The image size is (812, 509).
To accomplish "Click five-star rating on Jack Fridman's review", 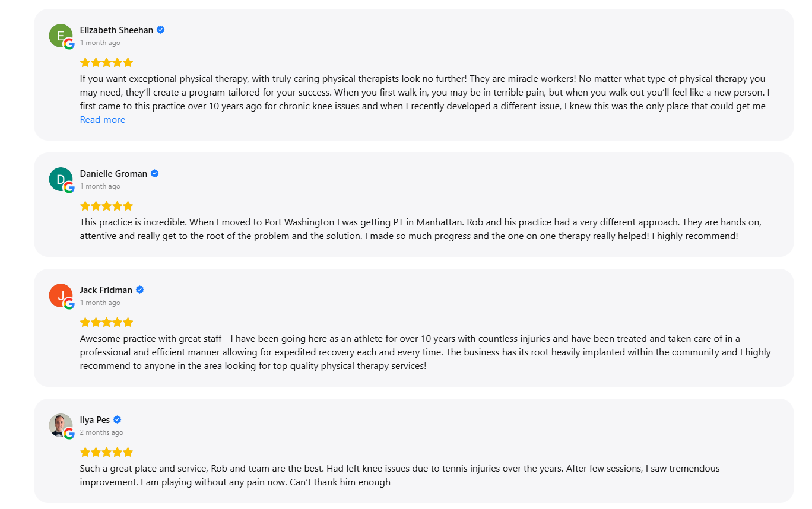I will (107, 322).
